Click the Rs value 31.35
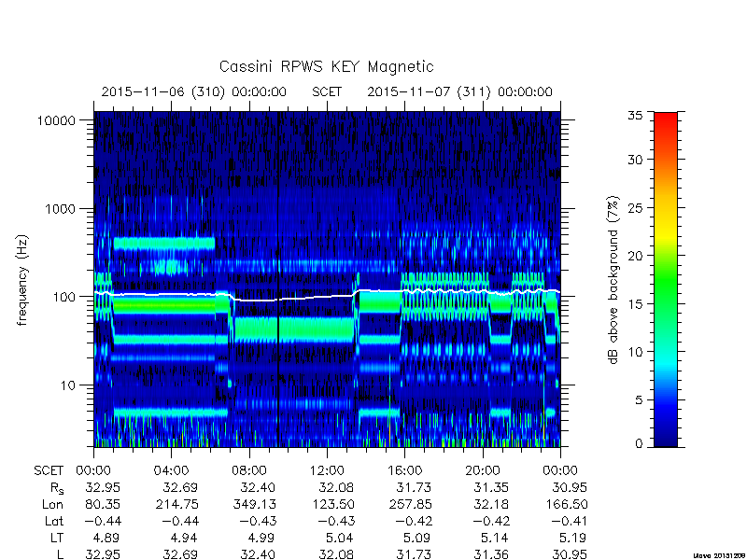The height and width of the screenshot is (560, 747). (x=491, y=487)
